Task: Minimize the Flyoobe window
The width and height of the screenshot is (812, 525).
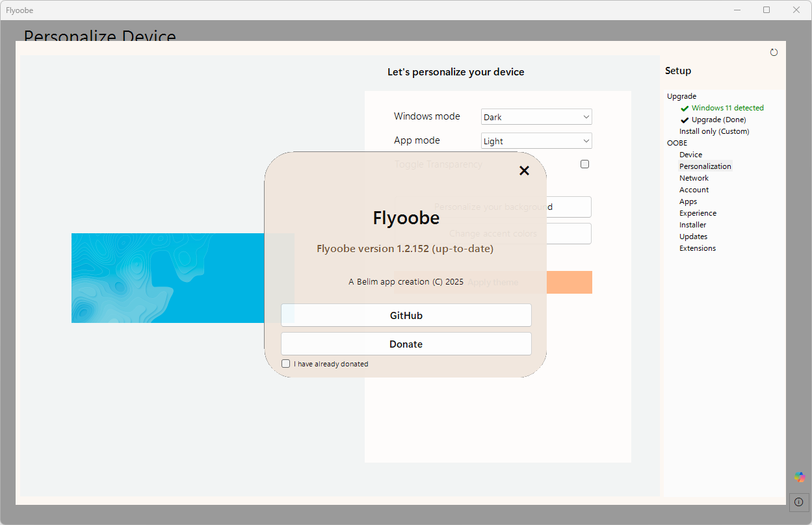Action: point(738,10)
